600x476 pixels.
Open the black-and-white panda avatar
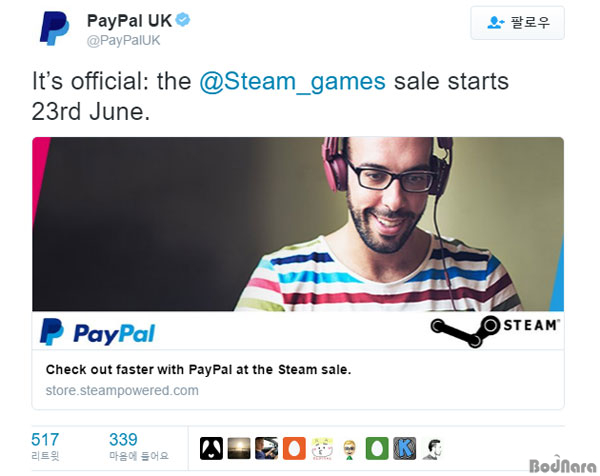pyautogui.click(x=211, y=448)
